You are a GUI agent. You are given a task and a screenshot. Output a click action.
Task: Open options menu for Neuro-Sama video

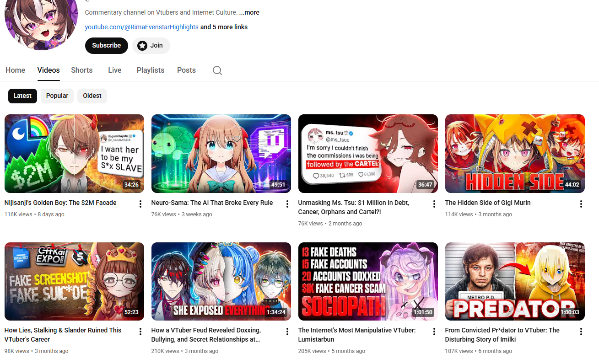[x=287, y=204]
